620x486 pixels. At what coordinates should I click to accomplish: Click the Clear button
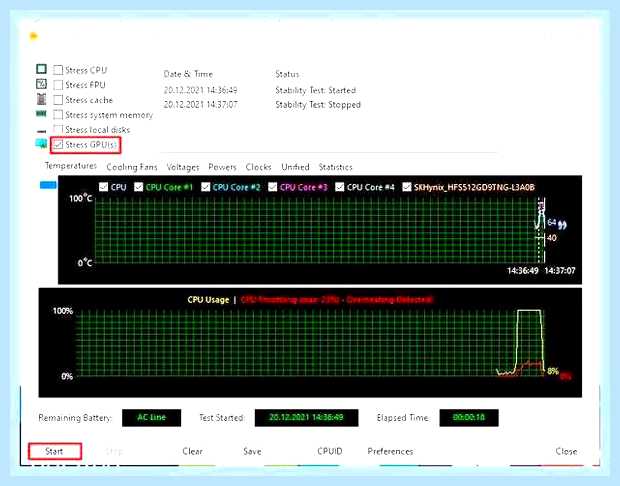pyautogui.click(x=193, y=451)
